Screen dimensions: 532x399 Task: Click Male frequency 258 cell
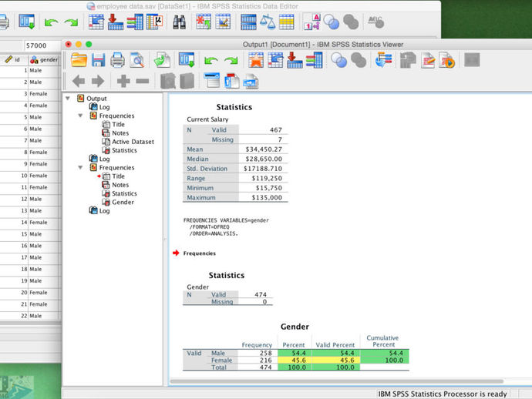tap(266, 354)
